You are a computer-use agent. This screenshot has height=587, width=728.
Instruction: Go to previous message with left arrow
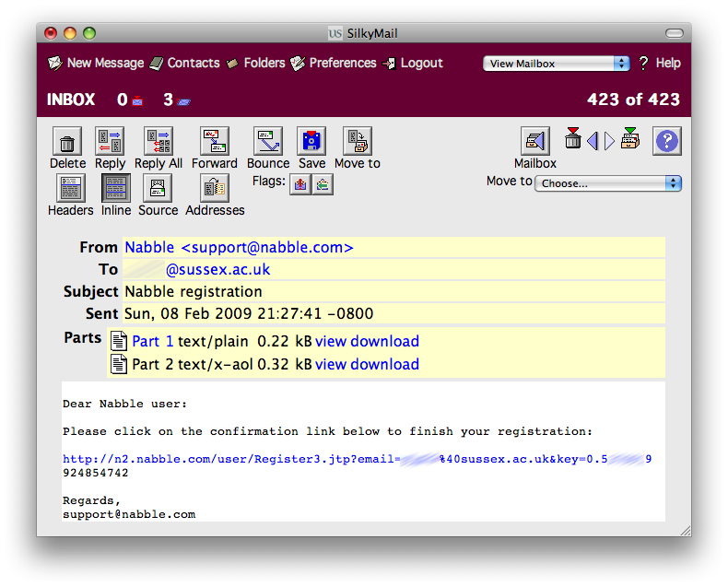(x=593, y=141)
